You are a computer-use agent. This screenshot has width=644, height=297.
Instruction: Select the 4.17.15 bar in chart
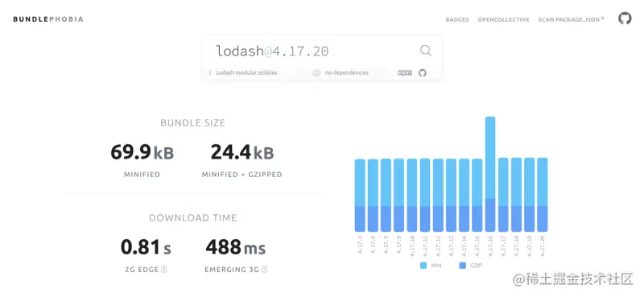[477, 196]
